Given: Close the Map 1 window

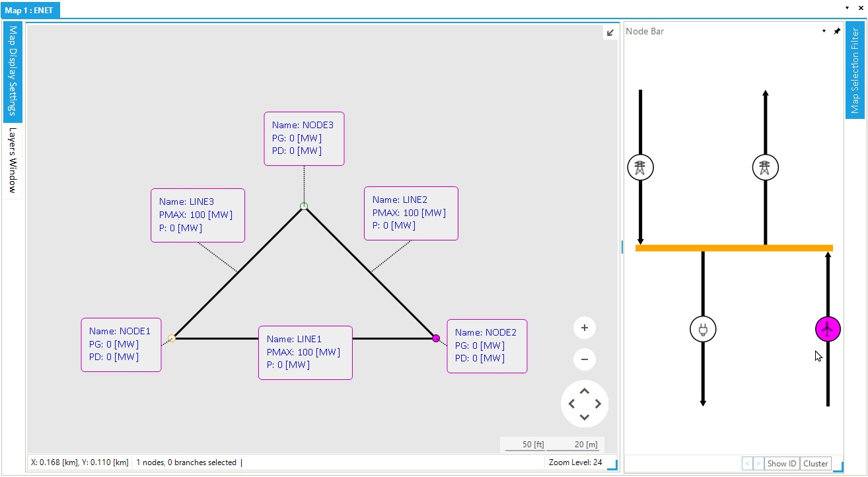Looking at the screenshot, I should point(859,8).
